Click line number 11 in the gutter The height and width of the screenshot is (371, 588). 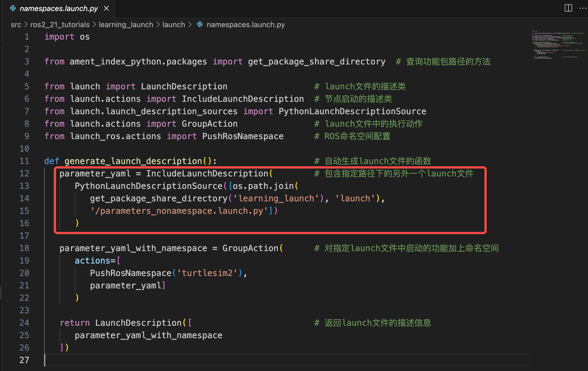(24, 161)
